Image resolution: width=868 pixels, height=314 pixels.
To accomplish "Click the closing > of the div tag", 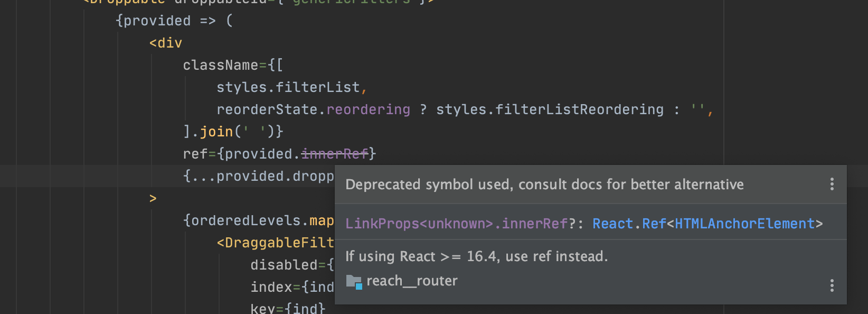I will tap(153, 199).
